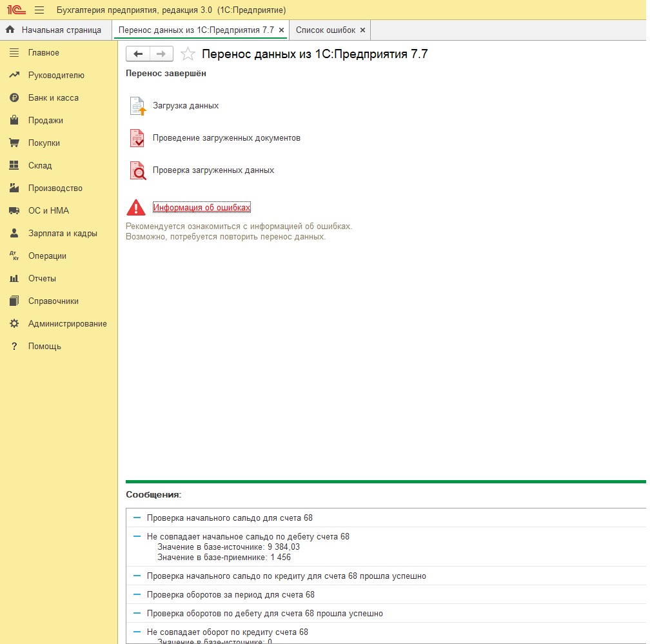The image size is (650, 644).
Task: Click the 1C logo icon
Action: (x=16, y=10)
